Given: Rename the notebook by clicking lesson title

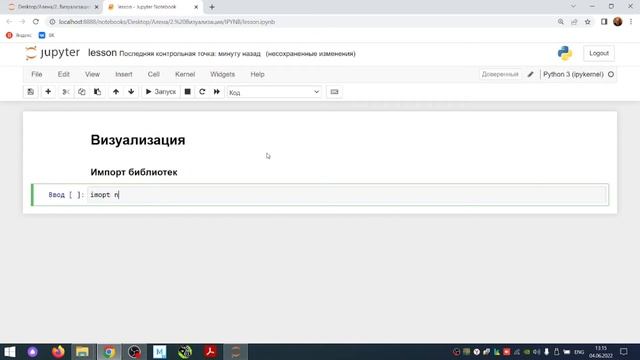Looking at the screenshot, I should [x=102, y=53].
